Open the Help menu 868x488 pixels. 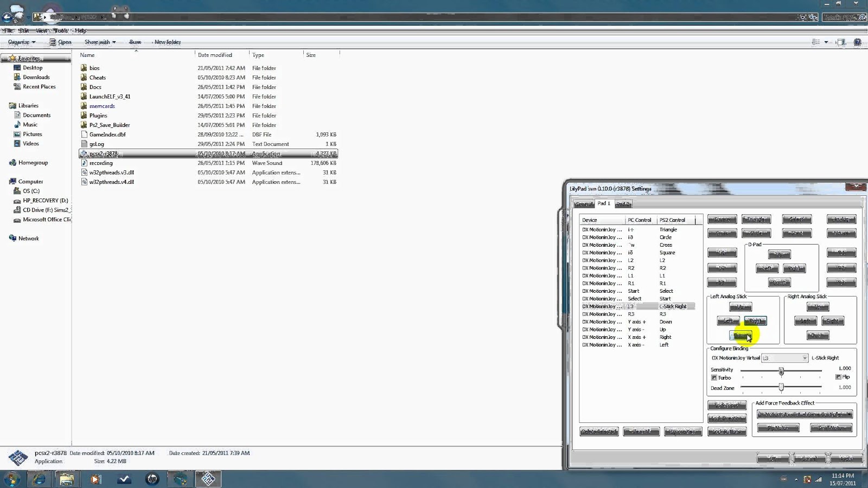coord(81,30)
